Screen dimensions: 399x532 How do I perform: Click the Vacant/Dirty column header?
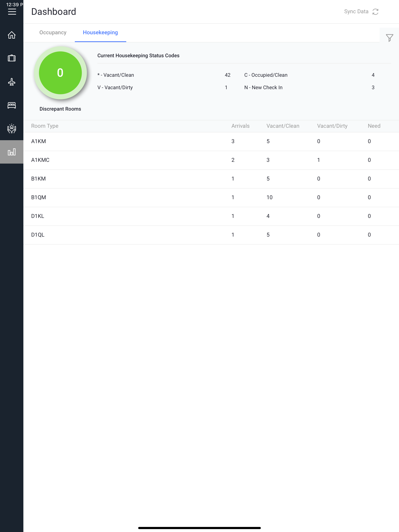332,126
